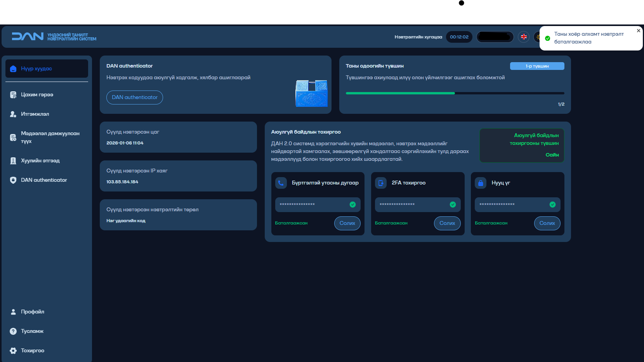Click the 2FA тохиргоо card icon

(x=381, y=183)
